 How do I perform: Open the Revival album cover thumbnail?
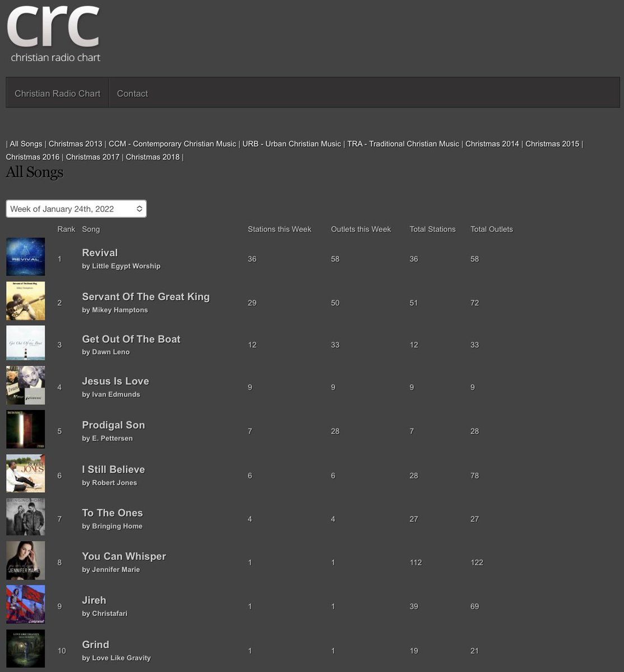click(x=25, y=256)
